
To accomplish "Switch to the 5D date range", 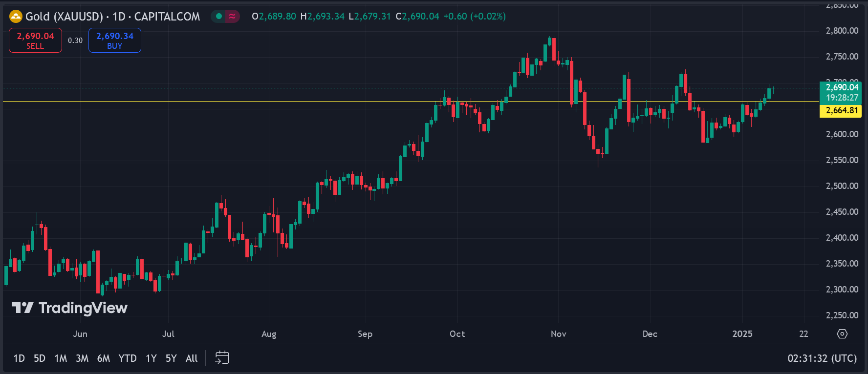I will click(x=40, y=358).
